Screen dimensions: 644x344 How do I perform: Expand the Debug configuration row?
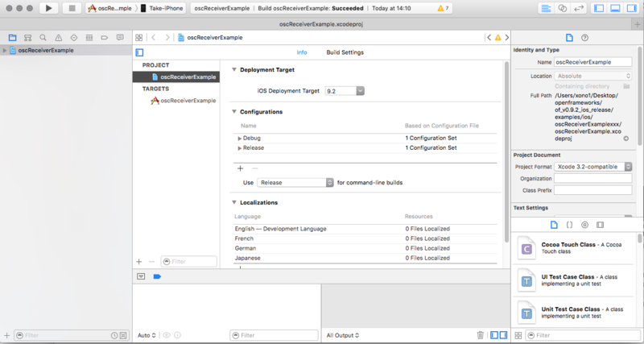point(239,139)
